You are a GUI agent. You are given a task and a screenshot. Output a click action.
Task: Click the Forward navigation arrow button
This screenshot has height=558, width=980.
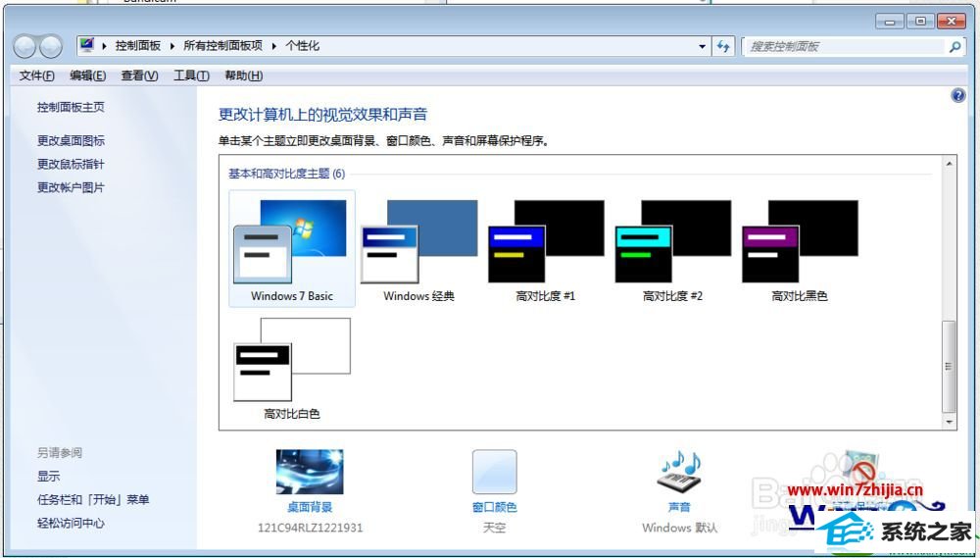[x=51, y=46]
